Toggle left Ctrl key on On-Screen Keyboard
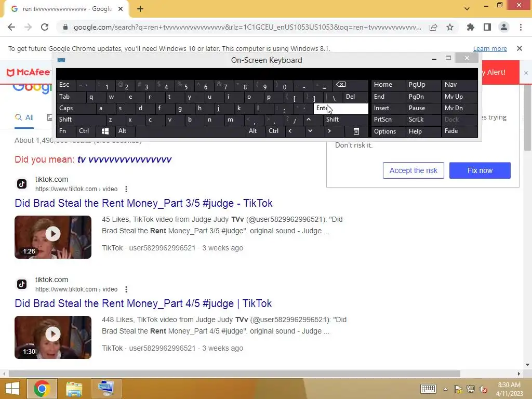 (86, 131)
